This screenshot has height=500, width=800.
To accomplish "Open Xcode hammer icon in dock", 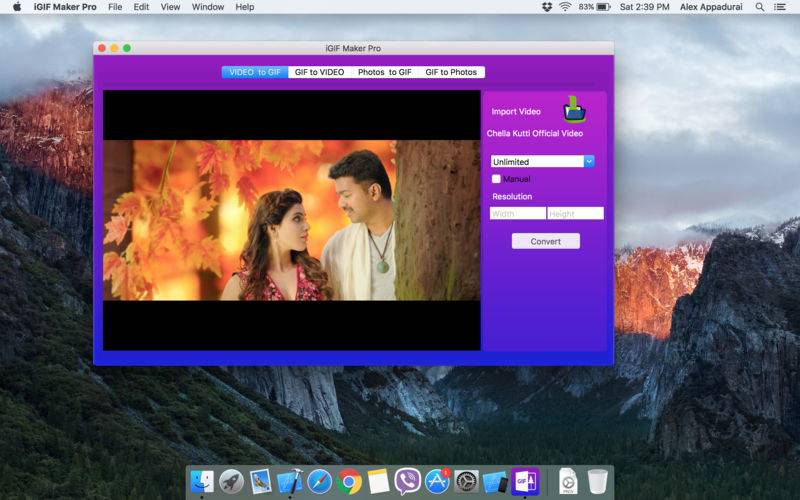I will (290, 482).
